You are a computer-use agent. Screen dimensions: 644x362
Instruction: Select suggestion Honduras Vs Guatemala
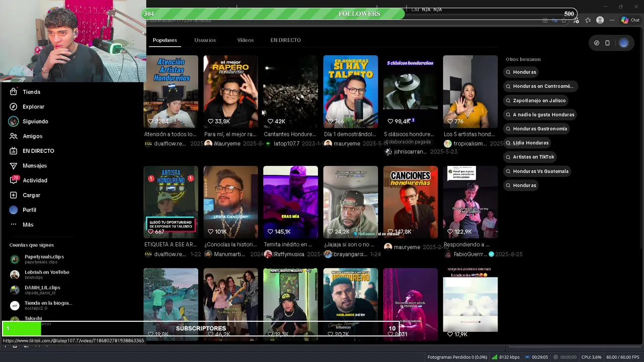[537, 171]
